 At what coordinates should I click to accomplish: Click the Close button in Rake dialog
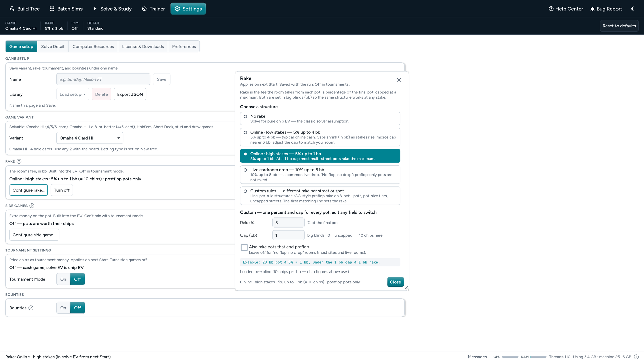[395, 282]
